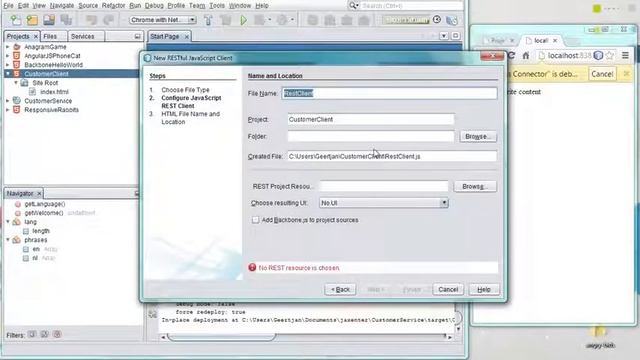Click the Undo toolbar icon
The width and height of the screenshot is (640, 360).
coord(91,20)
